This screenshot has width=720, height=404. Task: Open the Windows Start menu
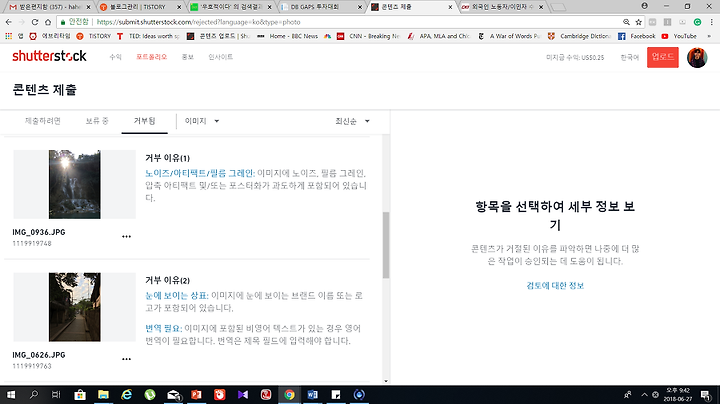[x=11, y=395]
